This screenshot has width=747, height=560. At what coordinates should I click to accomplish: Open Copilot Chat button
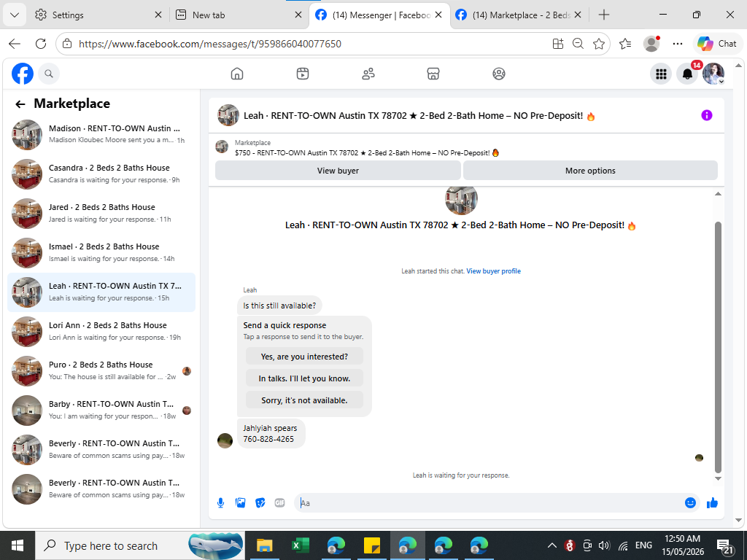click(717, 44)
